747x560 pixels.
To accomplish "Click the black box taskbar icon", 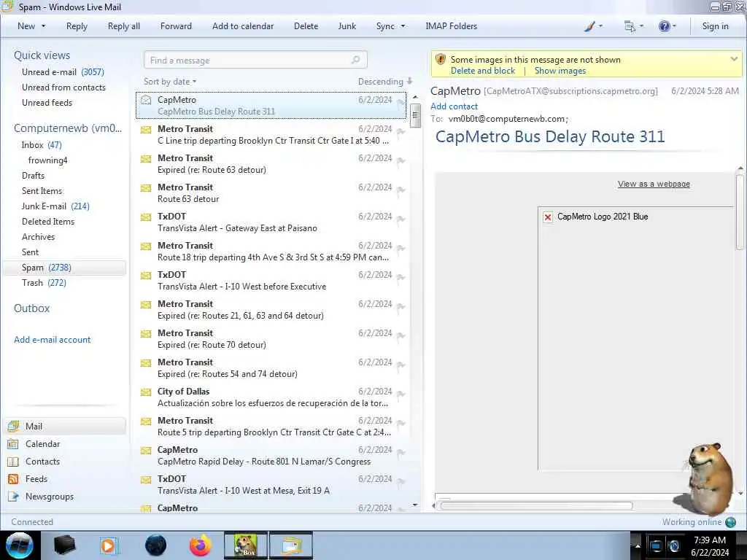I will [x=64, y=545].
